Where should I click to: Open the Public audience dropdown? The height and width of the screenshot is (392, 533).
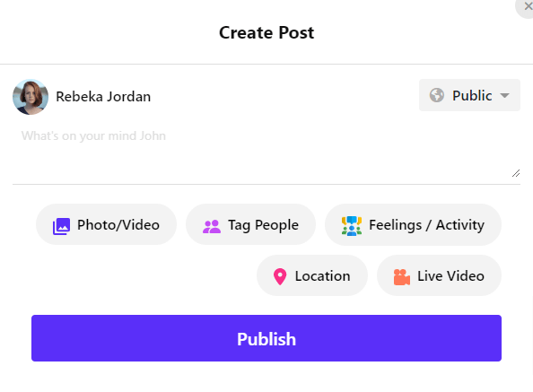tap(469, 95)
